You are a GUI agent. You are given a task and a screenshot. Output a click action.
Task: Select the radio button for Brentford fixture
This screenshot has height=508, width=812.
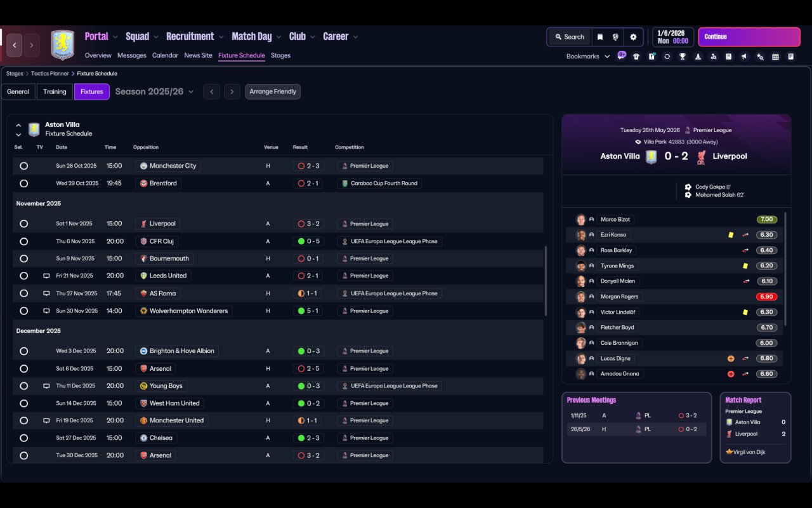click(23, 184)
